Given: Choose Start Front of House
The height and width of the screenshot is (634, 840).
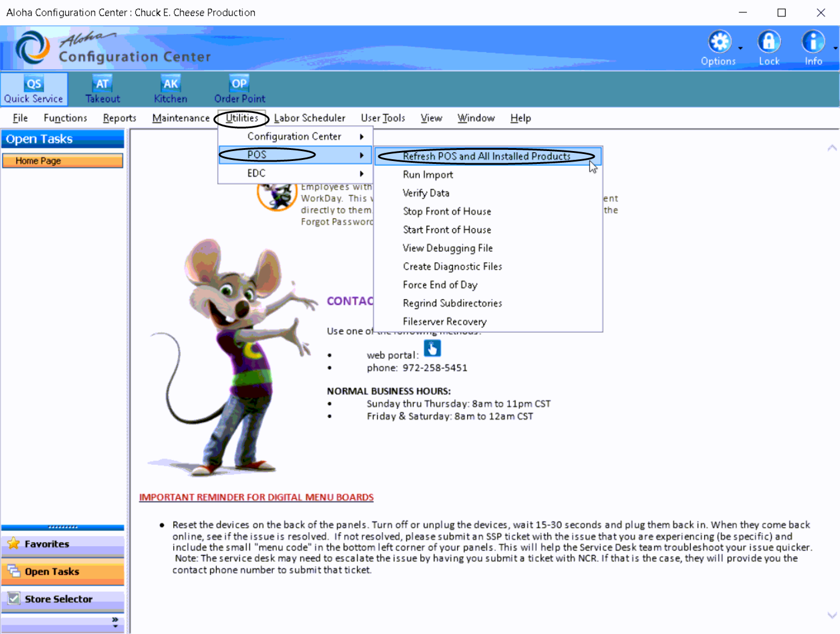Looking at the screenshot, I should click(488, 230).
